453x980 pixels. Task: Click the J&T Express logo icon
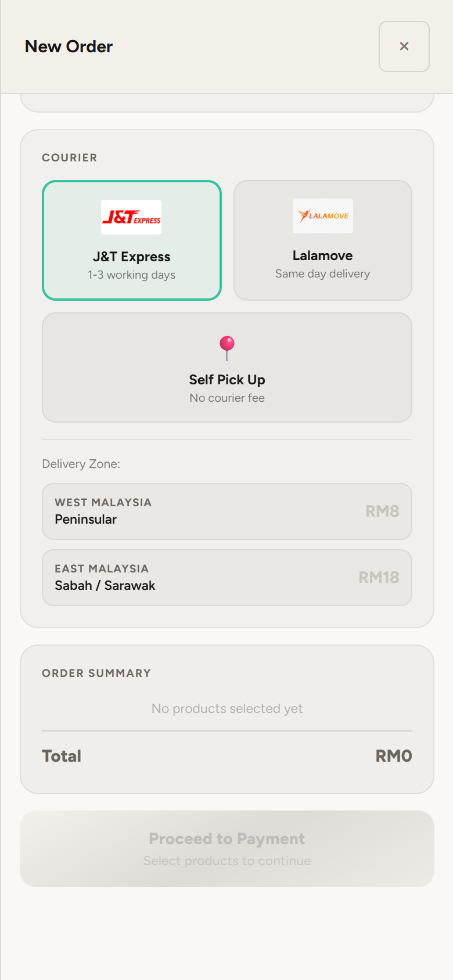[131, 217]
